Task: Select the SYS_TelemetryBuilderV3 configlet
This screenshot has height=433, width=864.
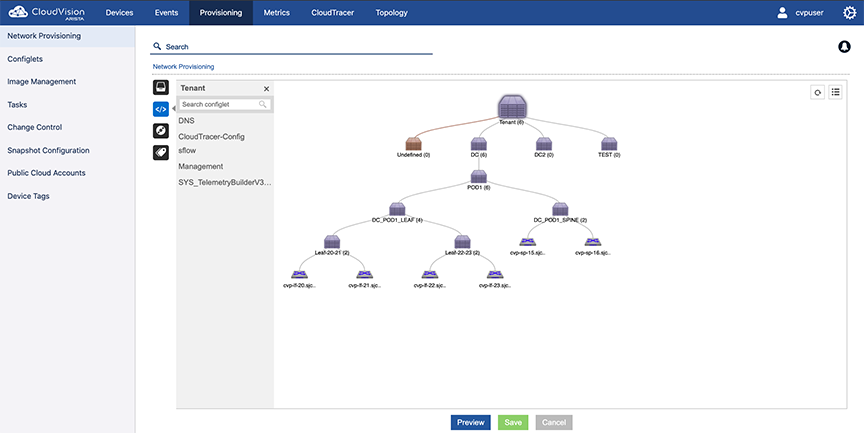Action: pyautogui.click(x=225, y=182)
